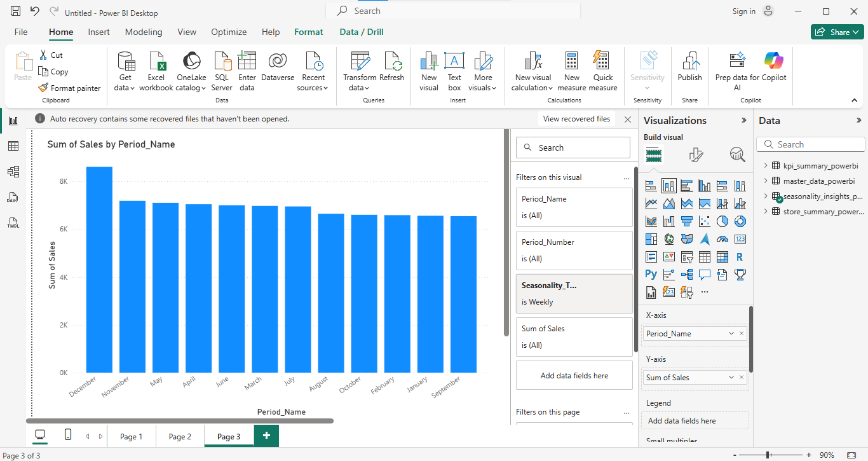Click the Transform data icon

360,62
